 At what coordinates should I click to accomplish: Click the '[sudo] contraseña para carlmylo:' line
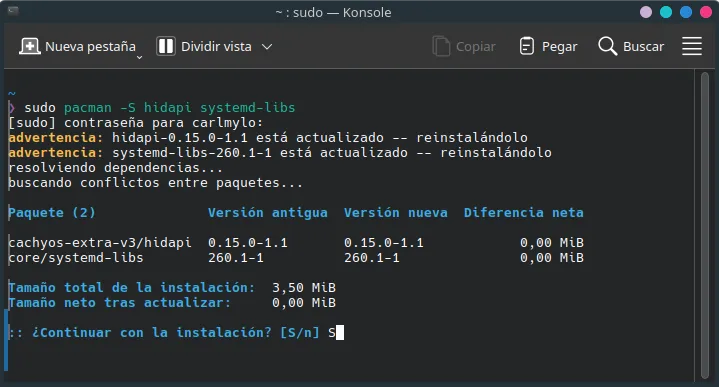136,123
